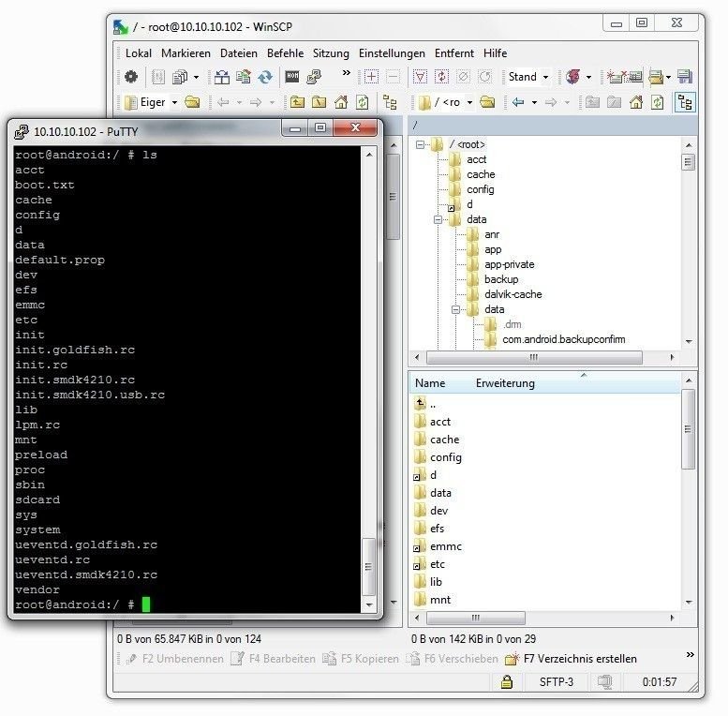The width and height of the screenshot is (728, 716).
Task: Collapse the root node in remote tree
Action: [x=420, y=145]
